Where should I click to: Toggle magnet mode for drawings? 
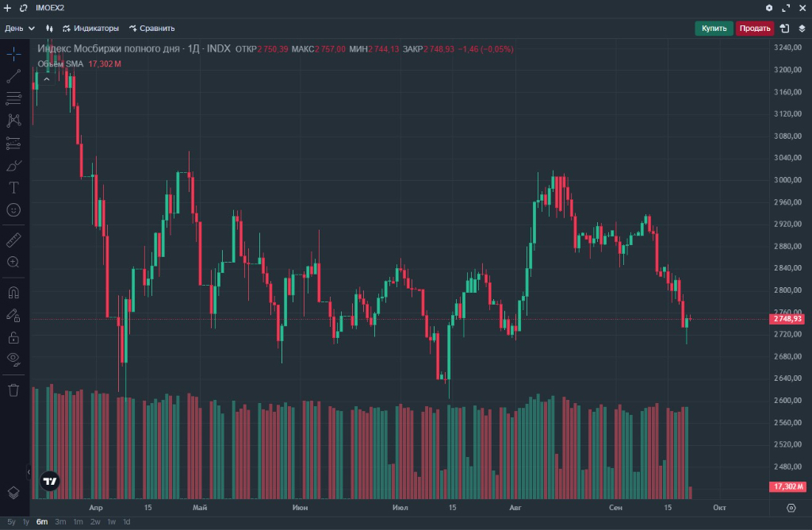point(13,292)
